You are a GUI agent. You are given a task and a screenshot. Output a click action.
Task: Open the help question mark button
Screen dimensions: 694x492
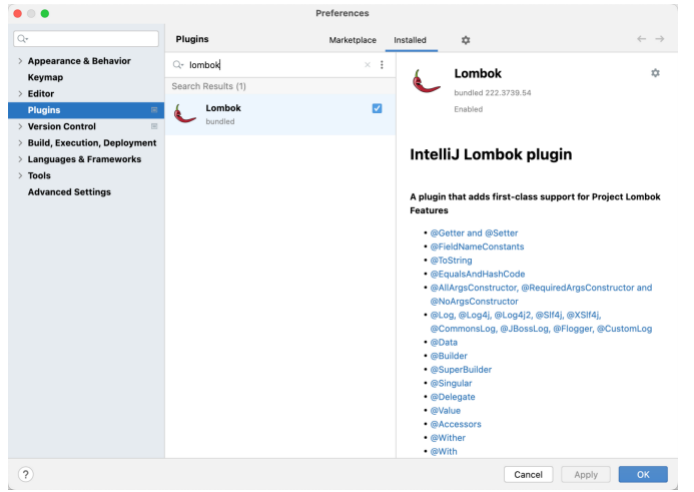pos(26,474)
